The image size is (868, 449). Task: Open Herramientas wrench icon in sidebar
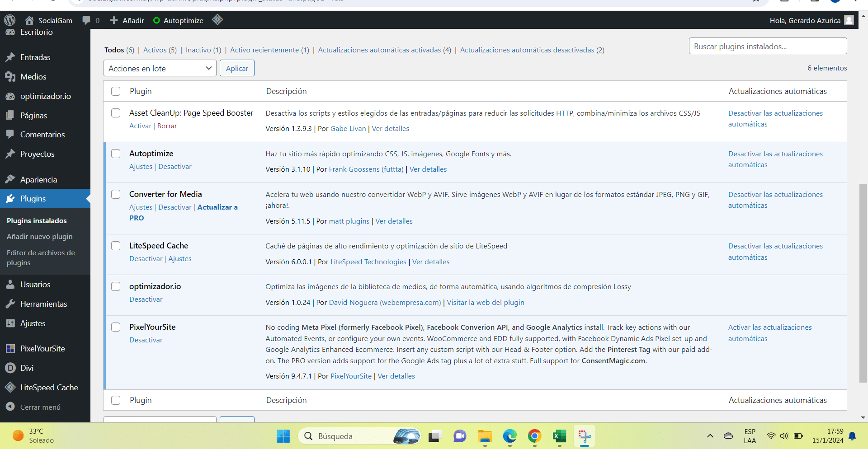tap(10, 304)
